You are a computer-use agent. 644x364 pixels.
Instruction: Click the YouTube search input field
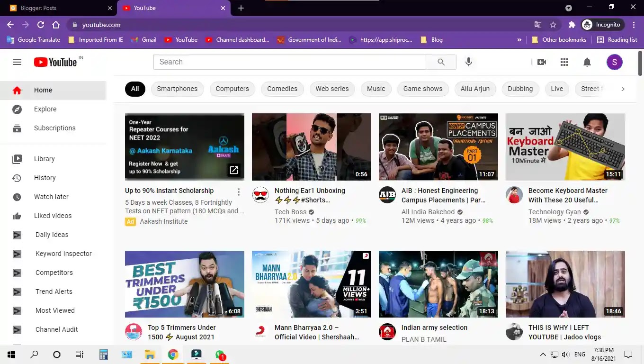click(289, 62)
